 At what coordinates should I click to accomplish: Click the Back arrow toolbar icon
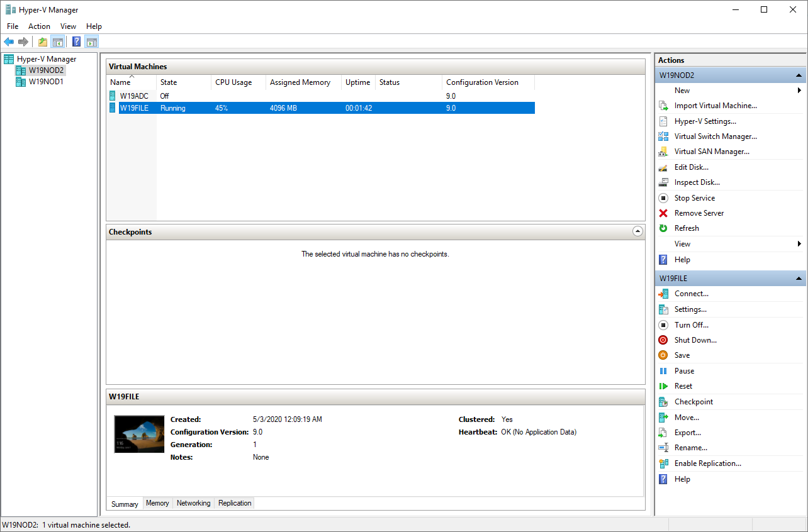pos(9,42)
